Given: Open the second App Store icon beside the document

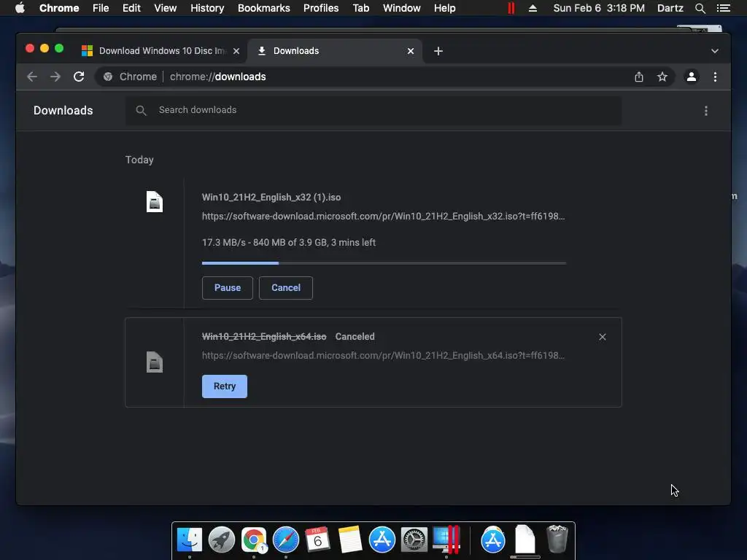Looking at the screenshot, I should pos(492,540).
